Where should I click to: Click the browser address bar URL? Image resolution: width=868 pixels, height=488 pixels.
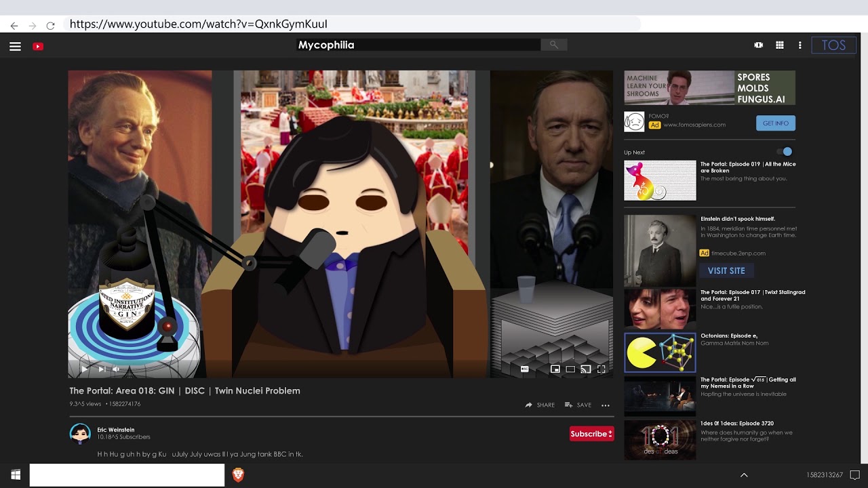tap(353, 24)
